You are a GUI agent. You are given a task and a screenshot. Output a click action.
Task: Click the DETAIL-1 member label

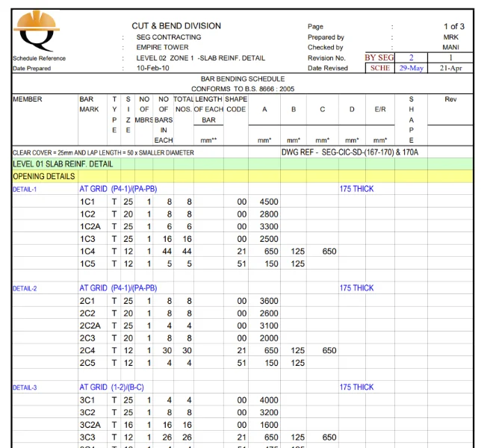(25, 190)
